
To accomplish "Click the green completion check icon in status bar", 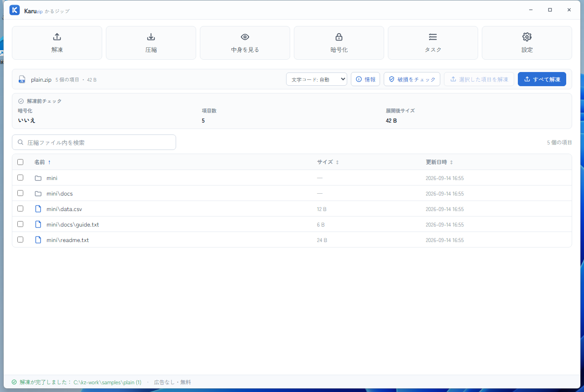I will pyautogui.click(x=14, y=382).
